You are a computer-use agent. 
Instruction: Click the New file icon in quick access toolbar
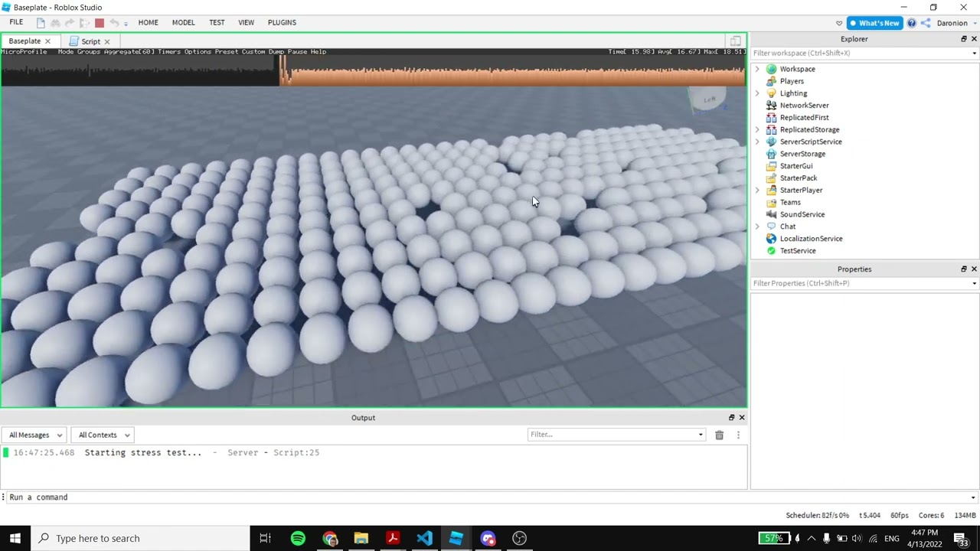(41, 23)
